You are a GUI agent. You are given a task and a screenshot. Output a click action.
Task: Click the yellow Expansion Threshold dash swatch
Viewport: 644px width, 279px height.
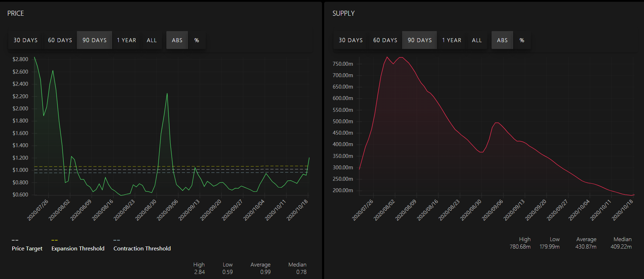tap(55, 240)
